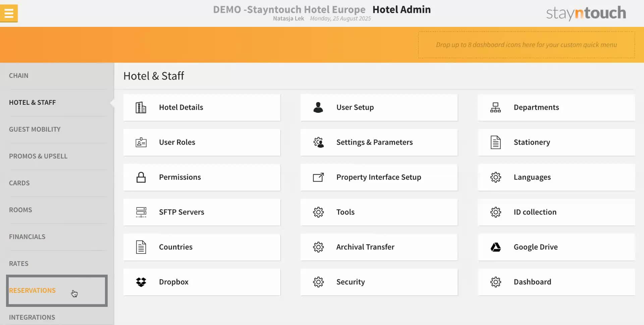Select Hotel & Staff in sidebar
This screenshot has width=644, height=325.
pyautogui.click(x=32, y=102)
